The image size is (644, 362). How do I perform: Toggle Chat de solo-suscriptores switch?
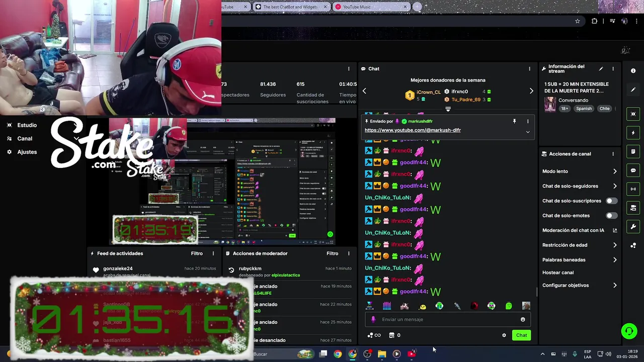pos(611,201)
